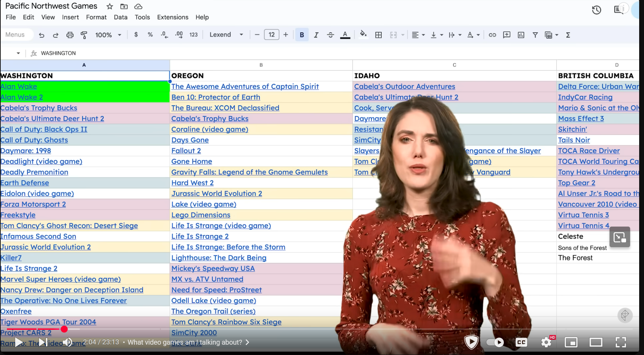Star the Pacific Northwest Games document
The image size is (644, 355).
coord(110,6)
